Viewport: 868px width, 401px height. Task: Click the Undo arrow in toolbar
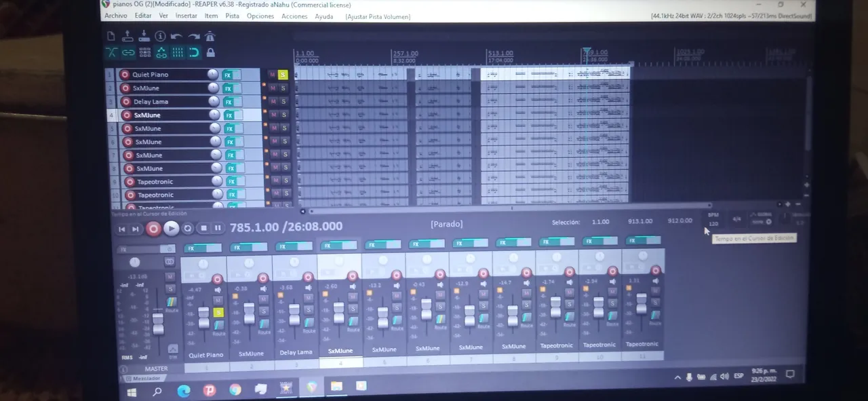176,37
